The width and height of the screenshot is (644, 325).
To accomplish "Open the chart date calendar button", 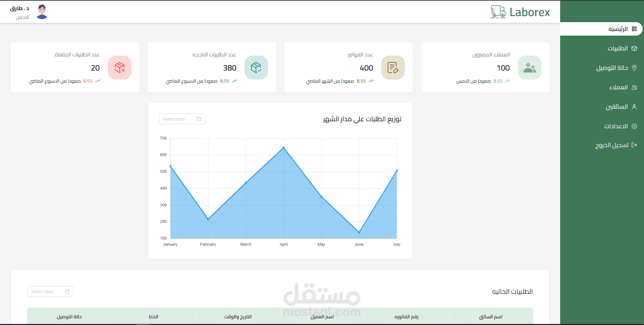I will coord(199,119).
